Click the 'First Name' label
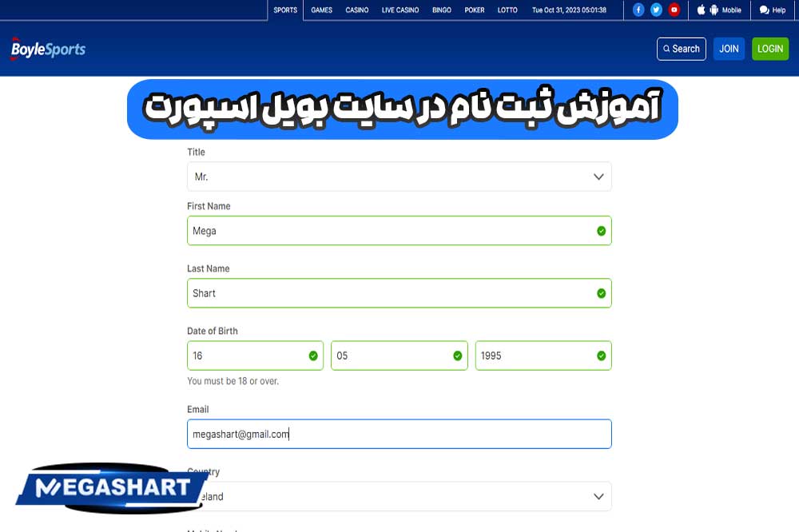 coord(209,206)
